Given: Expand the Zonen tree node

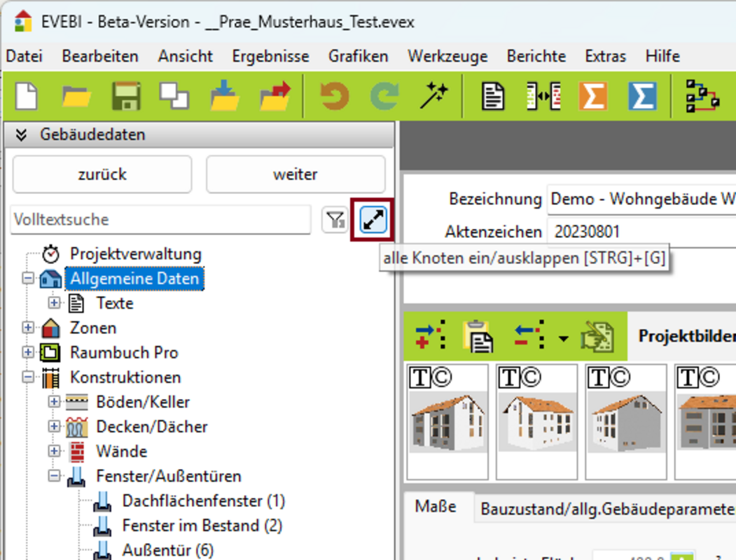Looking at the screenshot, I should pyautogui.click(x=28, y=328).
